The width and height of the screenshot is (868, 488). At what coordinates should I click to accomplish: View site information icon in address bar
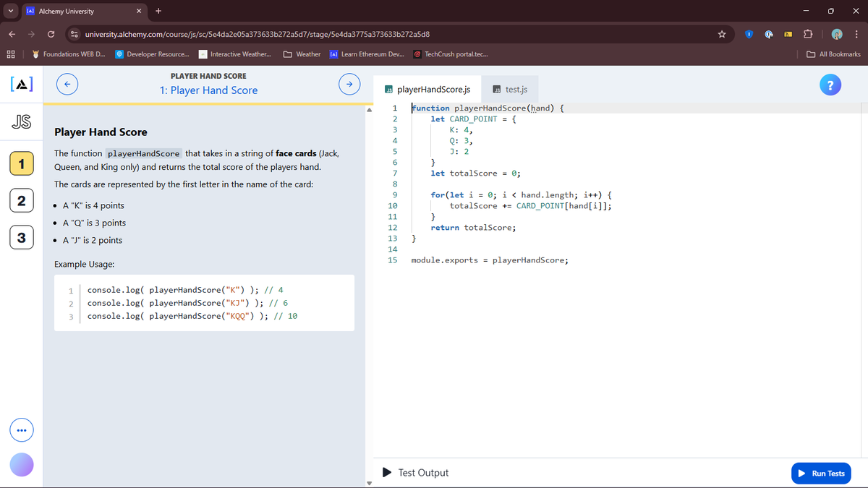[75, 34]
